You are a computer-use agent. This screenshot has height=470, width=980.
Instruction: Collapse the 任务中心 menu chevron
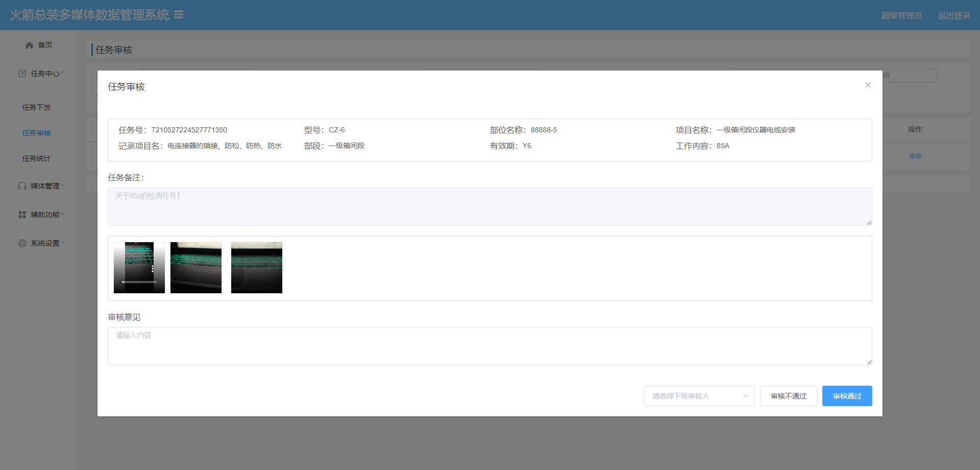[x=63, y=73]
